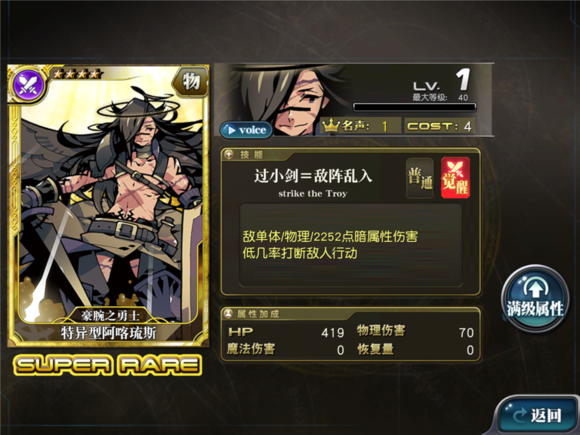
Task: Switch to the 普通 normal skill
Action: click(420, 178)
